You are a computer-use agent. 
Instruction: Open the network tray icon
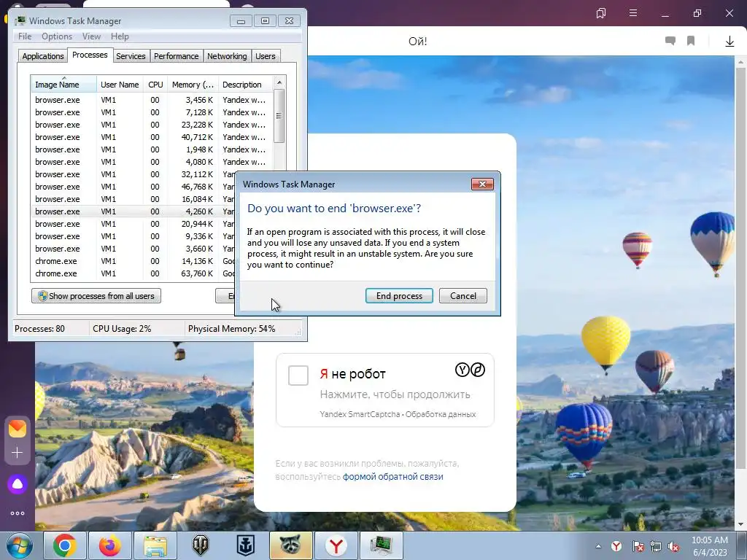coord(656,546)
